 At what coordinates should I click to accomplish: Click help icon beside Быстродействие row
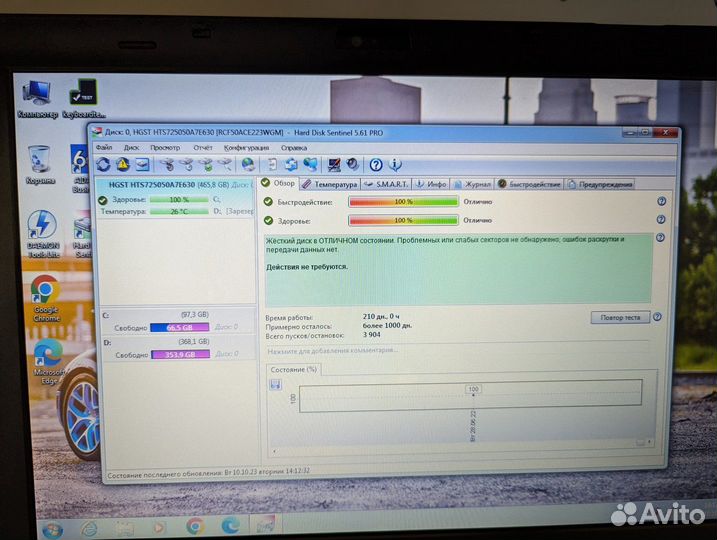[660, 201]
